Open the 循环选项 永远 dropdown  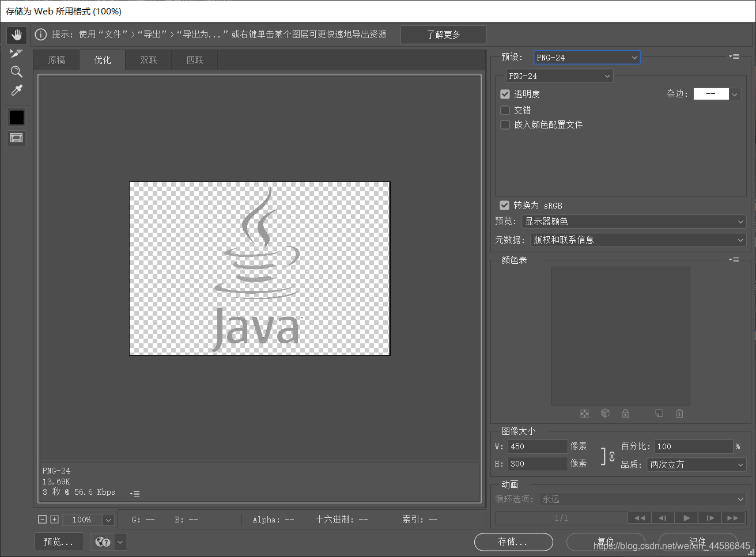point(642,499)
